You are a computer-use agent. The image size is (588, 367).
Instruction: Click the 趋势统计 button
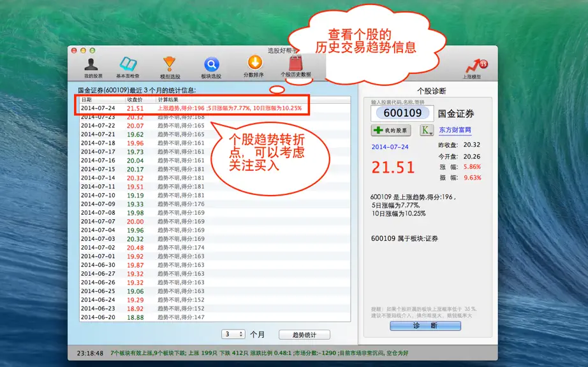pos(304,335)
